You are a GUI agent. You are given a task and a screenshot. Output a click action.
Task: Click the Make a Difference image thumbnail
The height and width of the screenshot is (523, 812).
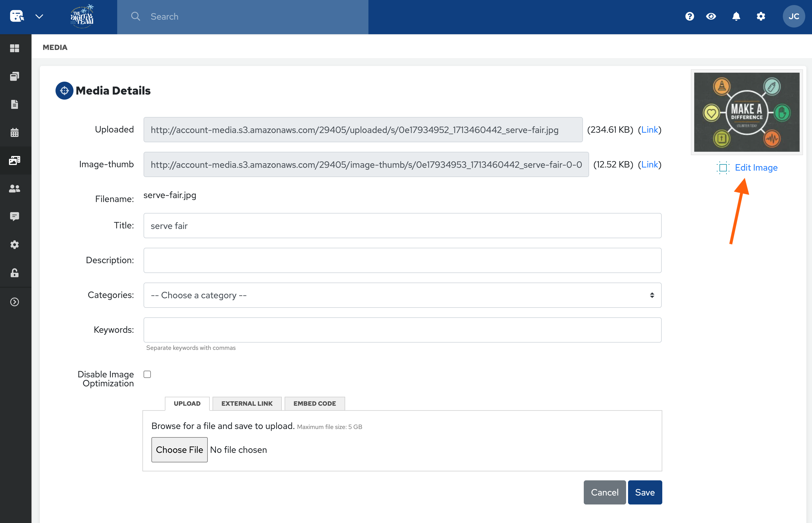click(x=746, y=112)
